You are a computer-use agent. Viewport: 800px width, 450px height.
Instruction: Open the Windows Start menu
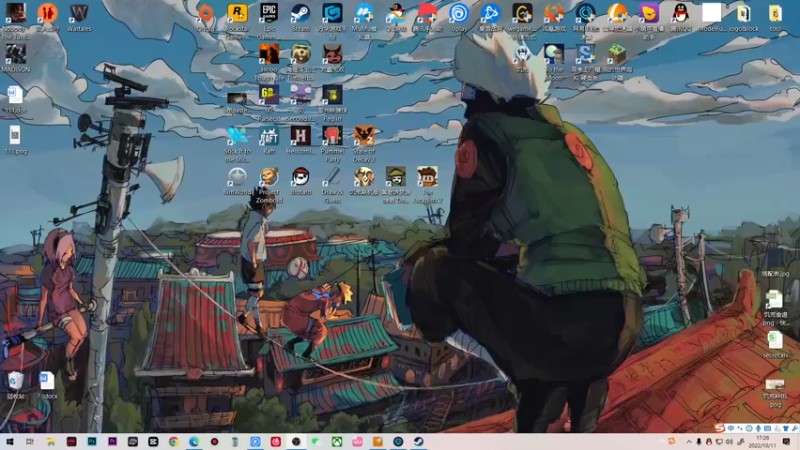click(10, 441)
